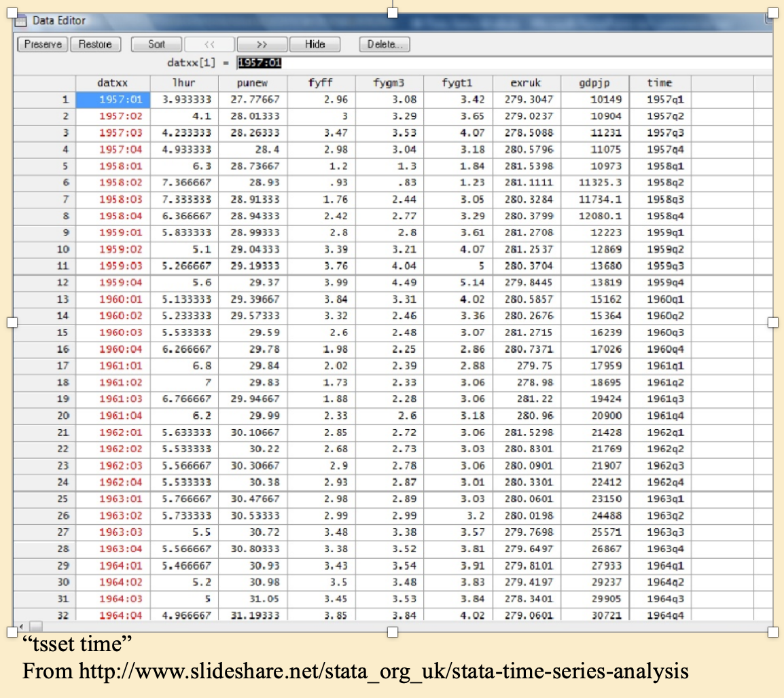Click the datxx[1] value input field
The image size is (784, 698).
click(503, 63)
